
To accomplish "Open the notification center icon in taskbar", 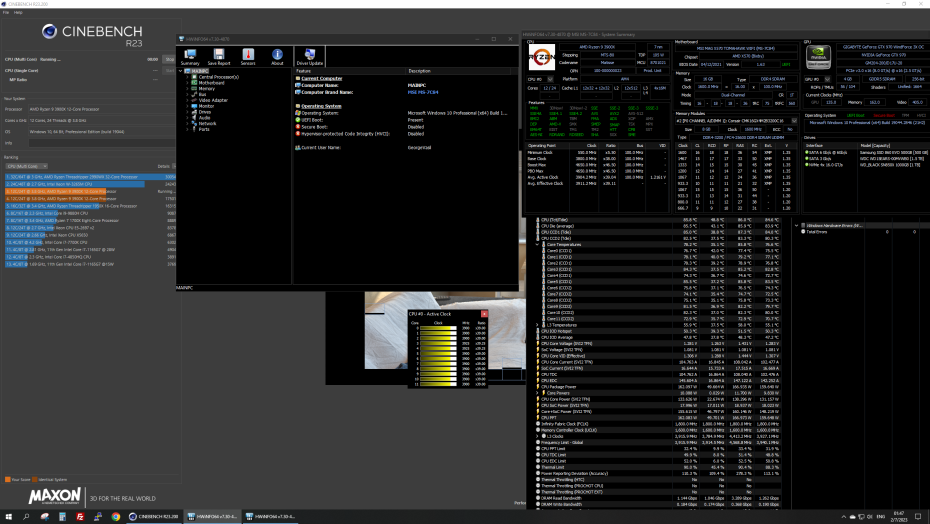I will click(x=918, y=516).
